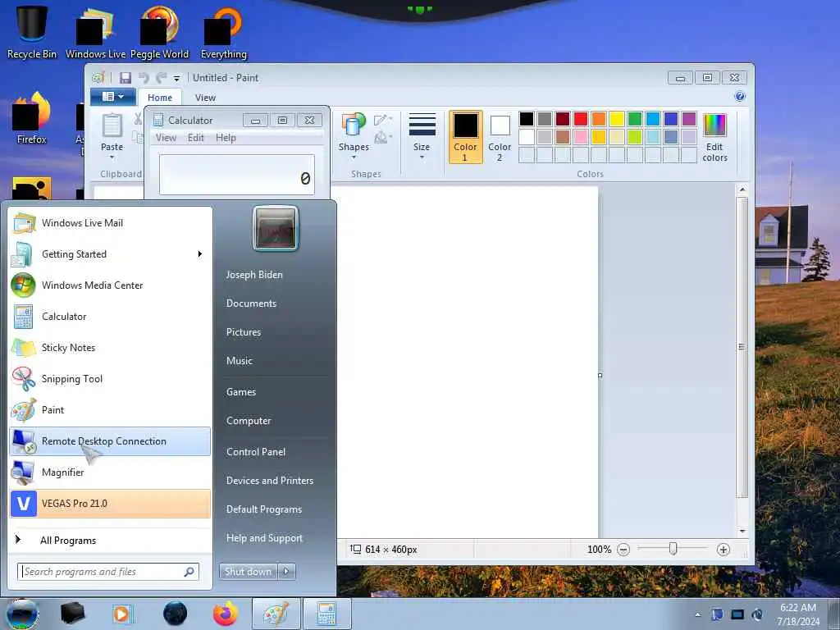Viewport: 840px width, 630px height.
Task: Click Redo icon in Paint quick access toolbar
Action: pyautogui.click(x=162, y=78)
